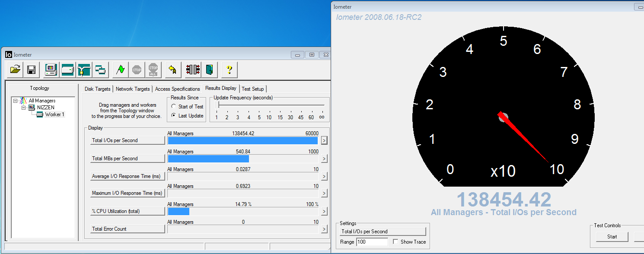Click the disconnect managers icon
This screenshot has width=644, height=254.
(x=193, y=69)
